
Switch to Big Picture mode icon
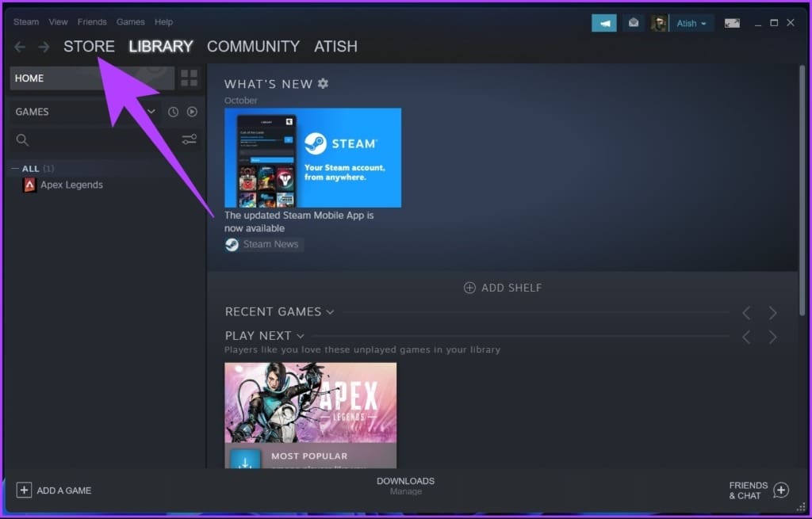[x=732, y=23]
